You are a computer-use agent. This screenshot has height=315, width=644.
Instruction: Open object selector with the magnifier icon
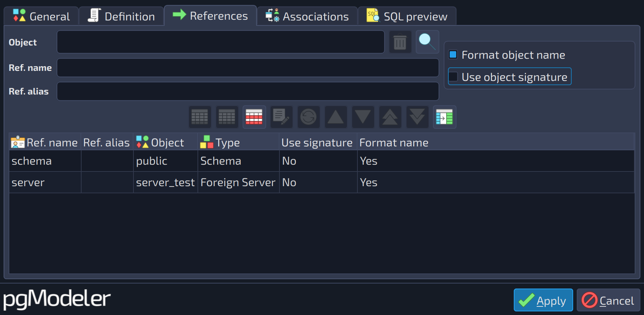427,42
